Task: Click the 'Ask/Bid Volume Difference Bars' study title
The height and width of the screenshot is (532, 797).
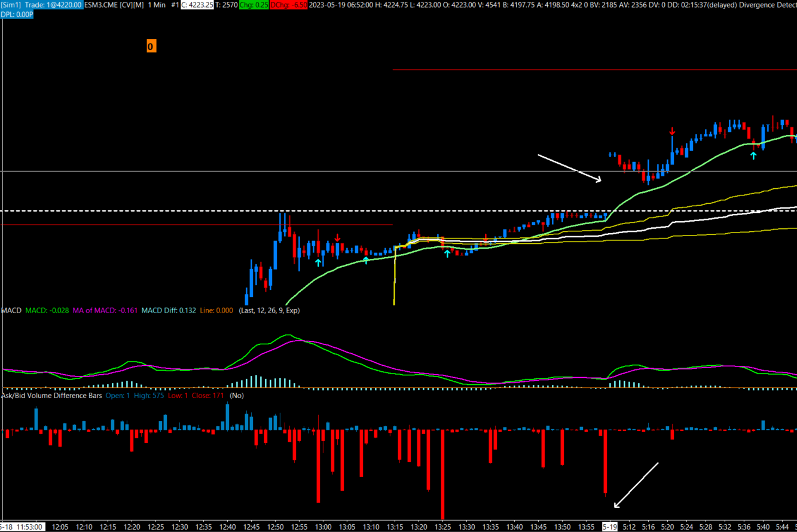Action: tap(51, 396)
